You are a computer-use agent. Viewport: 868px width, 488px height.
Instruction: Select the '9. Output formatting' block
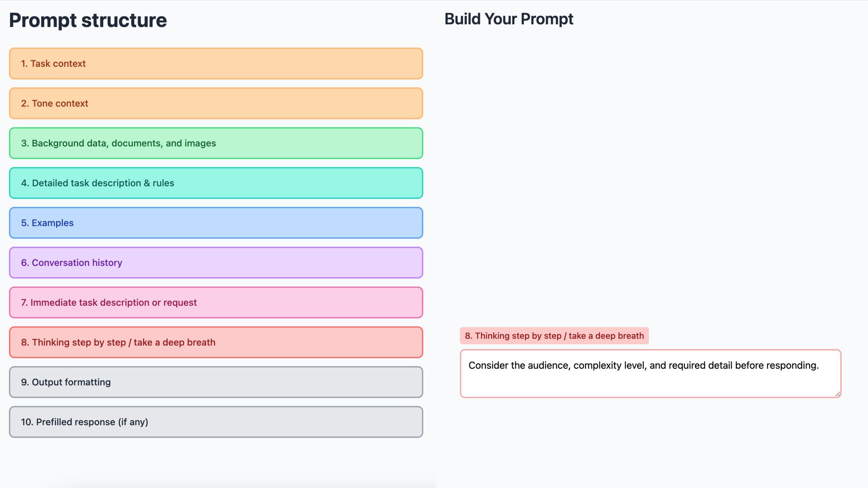216,382
